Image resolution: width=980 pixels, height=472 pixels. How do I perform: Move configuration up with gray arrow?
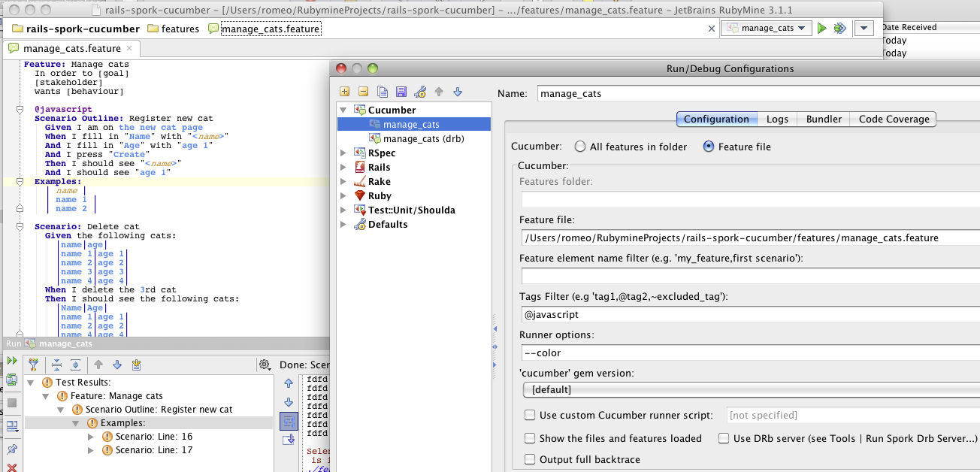pos(439,92)
